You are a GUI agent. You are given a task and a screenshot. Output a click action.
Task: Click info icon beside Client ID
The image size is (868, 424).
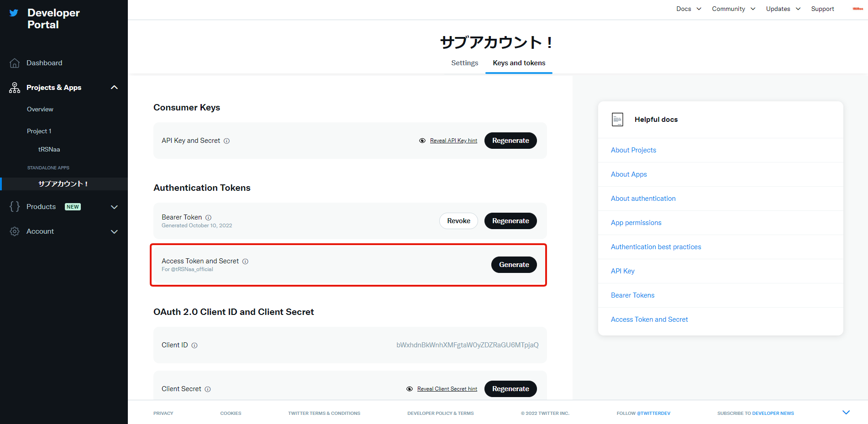[x=195, y=345]
